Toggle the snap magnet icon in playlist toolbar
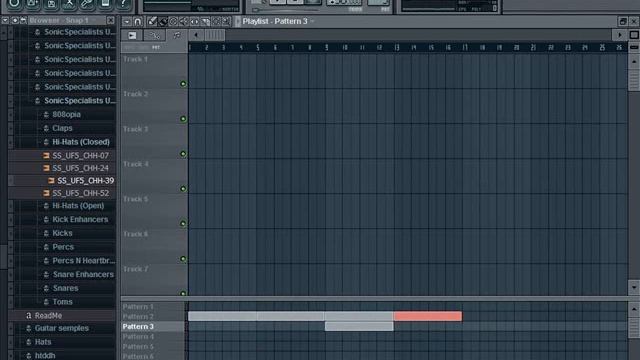This screenshot has height=360, width=640. point(138,21)
